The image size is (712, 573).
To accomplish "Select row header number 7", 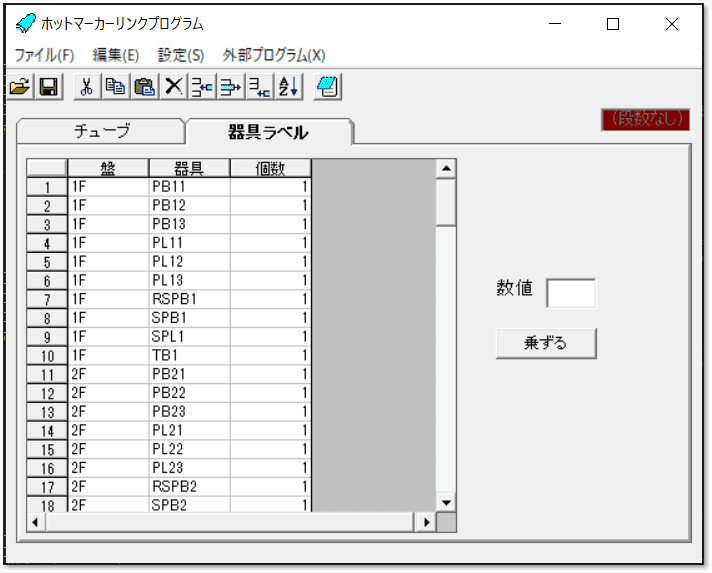I will click(46, 299).
